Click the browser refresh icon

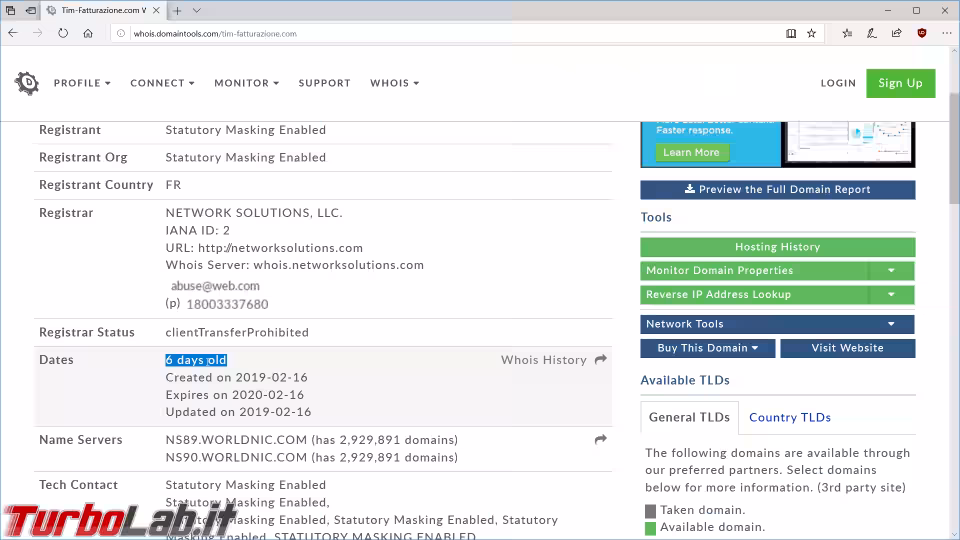(x=63, y=33)
